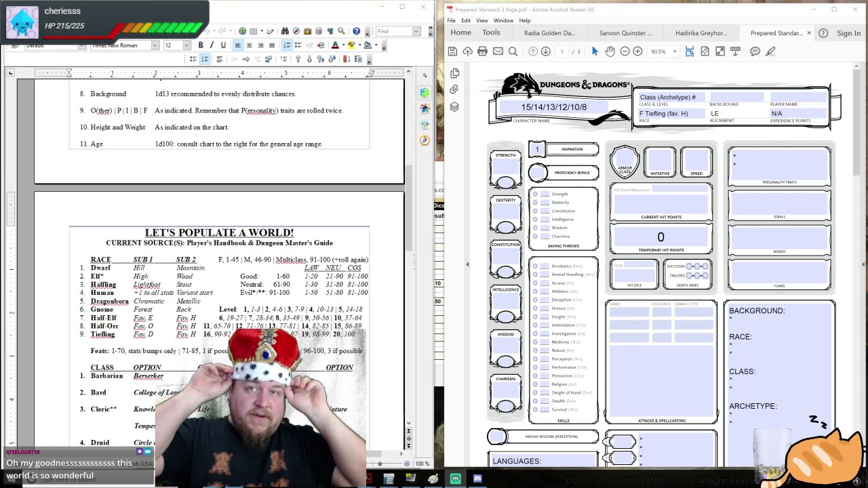Screen dimensions: 868x488
Task: Toggle the Strength saving throw radio button
Action: [535, 194]
